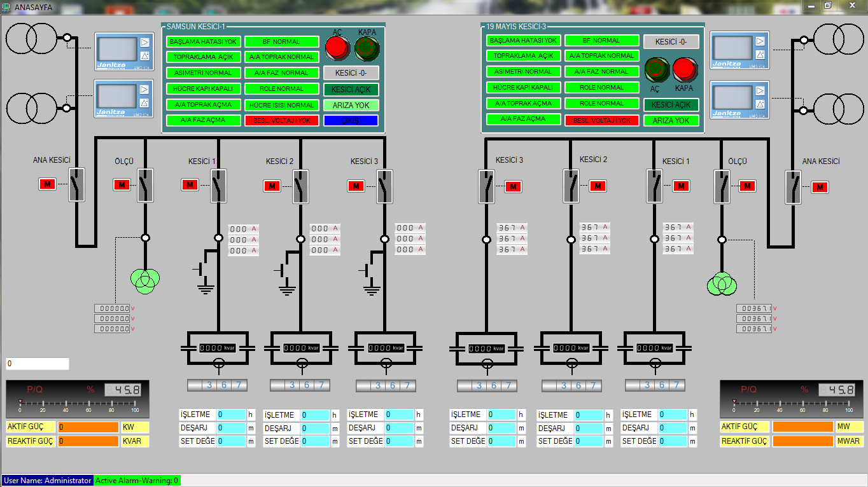
Task: Click the red AÇ button in Samsun Kesici-1 panel
Action: 337,46
